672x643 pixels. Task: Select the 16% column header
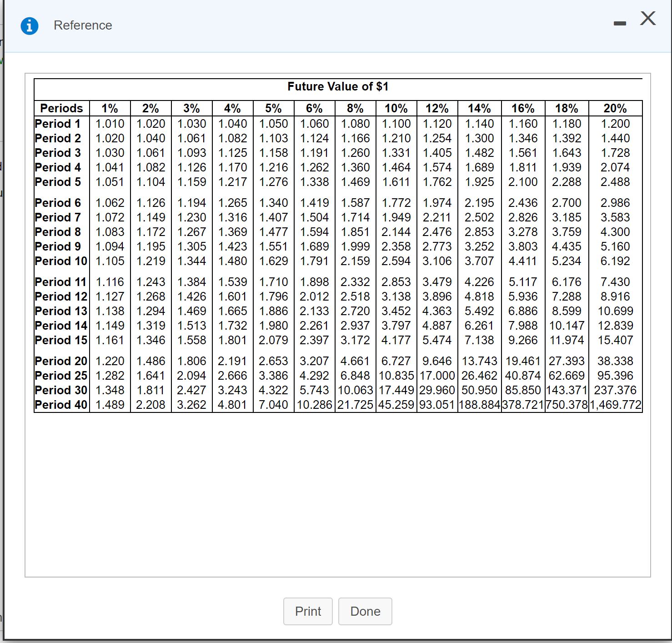523,108
